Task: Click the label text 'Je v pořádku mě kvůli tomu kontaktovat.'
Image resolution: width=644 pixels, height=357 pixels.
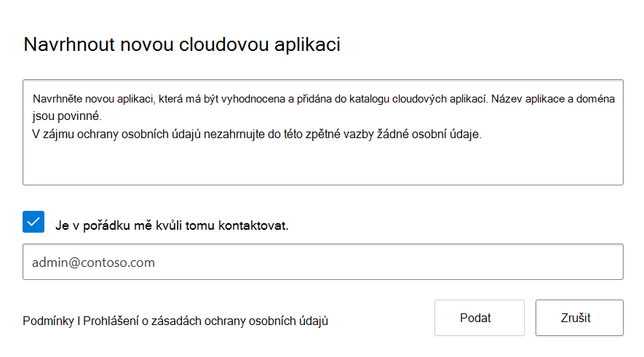Action: click(172, 225)
